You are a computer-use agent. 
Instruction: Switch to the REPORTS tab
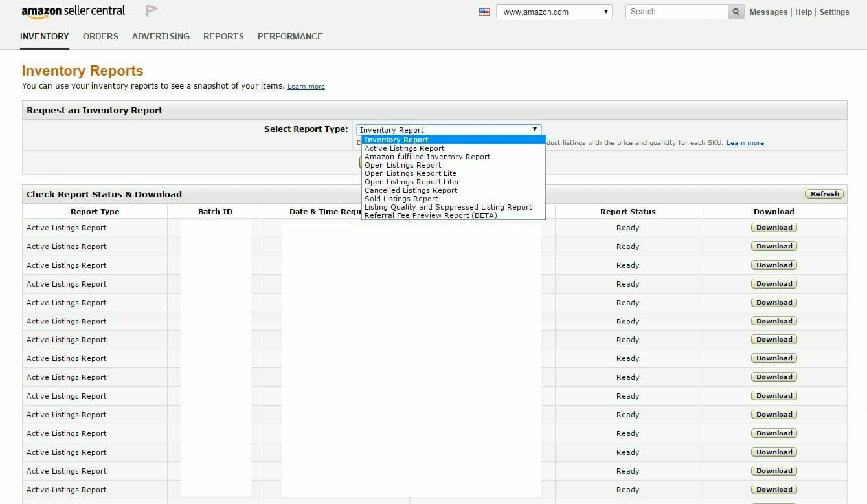pos(223,36)
